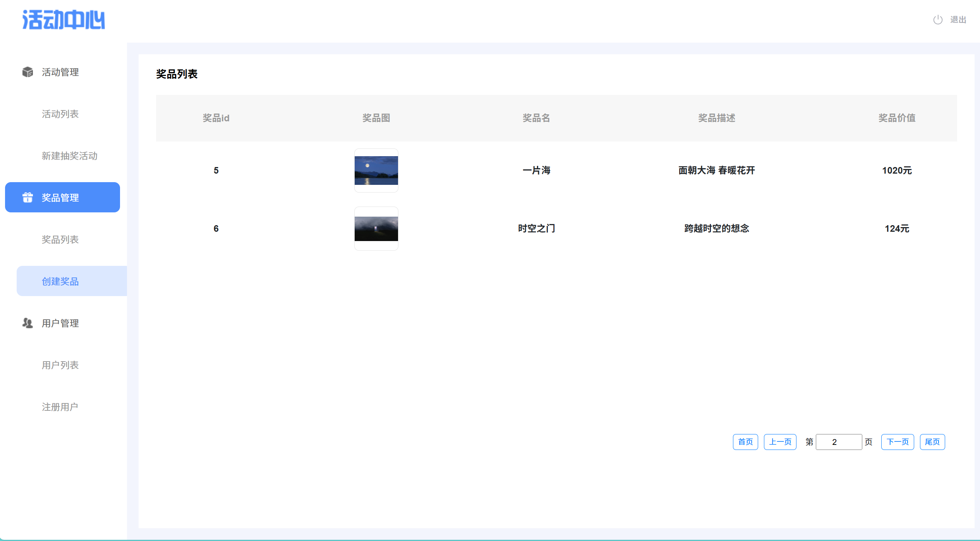This screenshot has width=980, height=541.
Task: Click the 活动中心 logo
Action: (x=64, y=20)
